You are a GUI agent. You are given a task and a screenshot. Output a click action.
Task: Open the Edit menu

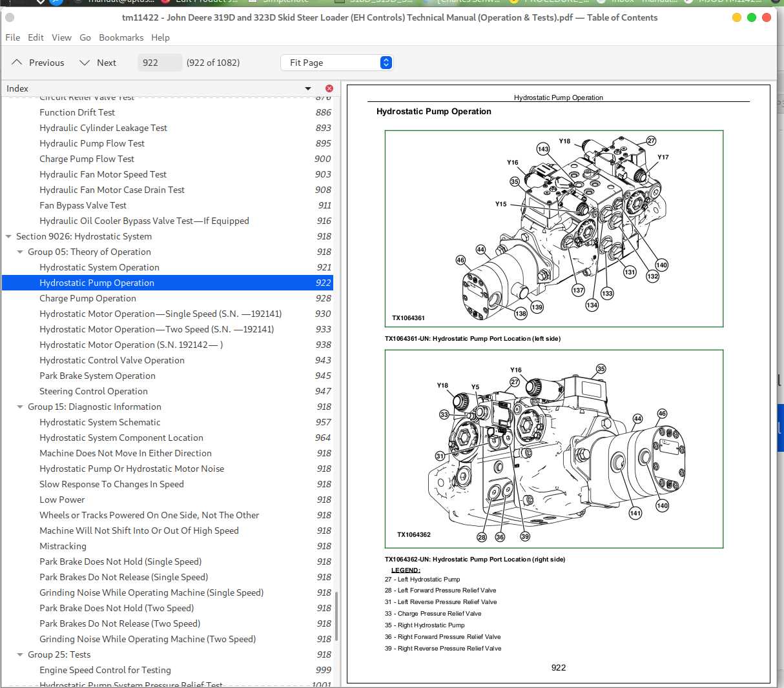[36, 37]
